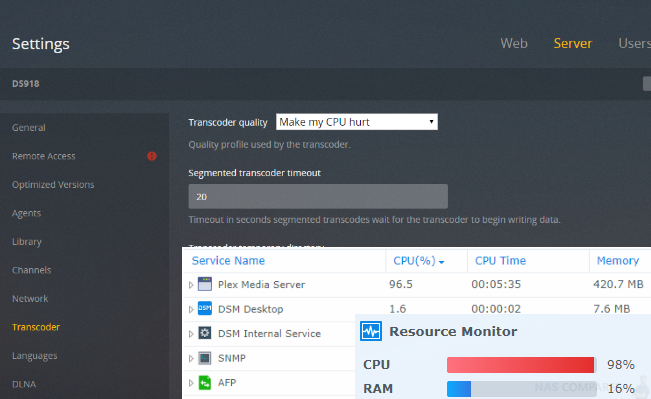Switch to the Web settings tab
651x399 pixels.
tap(514, 43)
